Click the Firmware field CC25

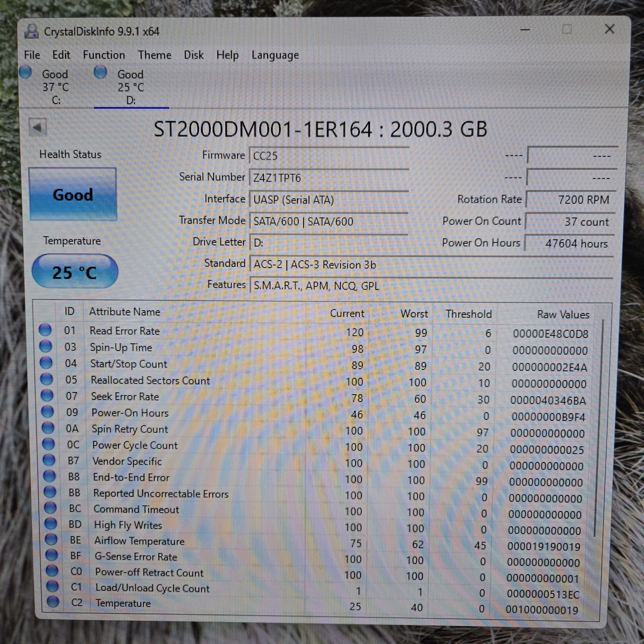pos(329,156)
